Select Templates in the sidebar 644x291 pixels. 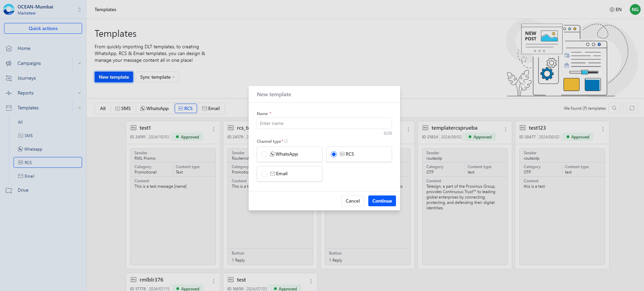coord(28,108)
